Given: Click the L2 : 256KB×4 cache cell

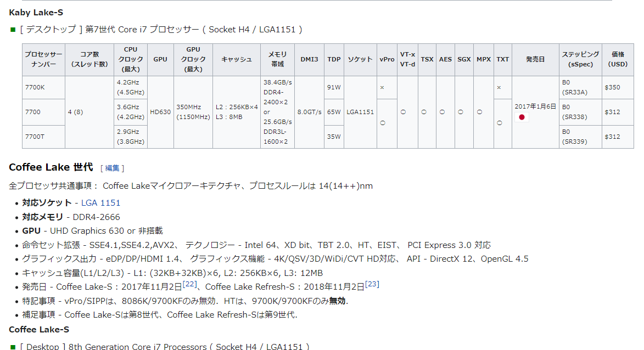Looking at the screenshot, I should pos(237,112).
